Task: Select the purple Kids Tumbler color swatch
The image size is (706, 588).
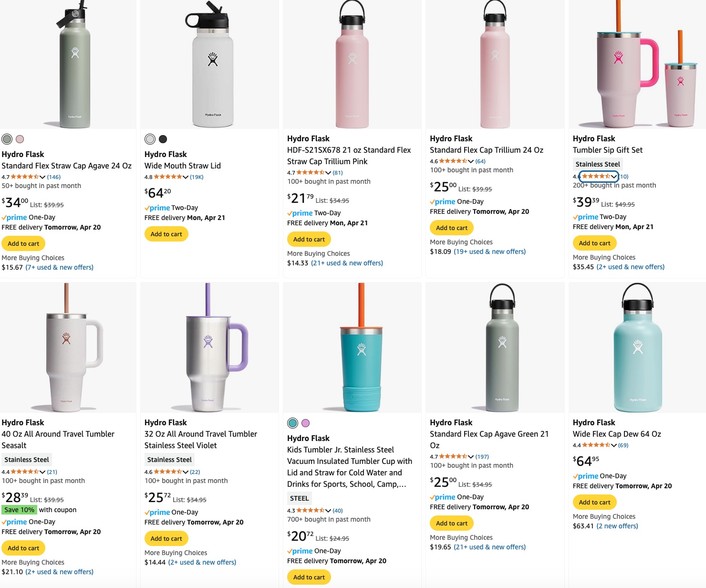Action: coord(306,423)
